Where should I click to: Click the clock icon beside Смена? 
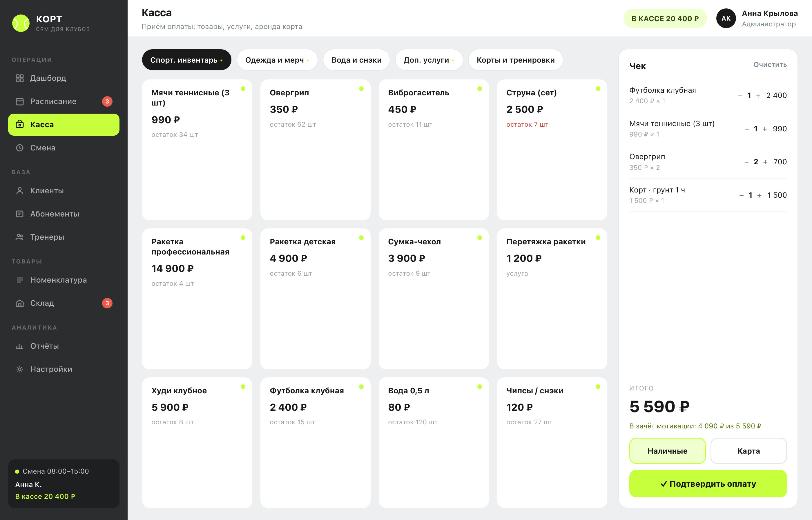coord(20,148)
